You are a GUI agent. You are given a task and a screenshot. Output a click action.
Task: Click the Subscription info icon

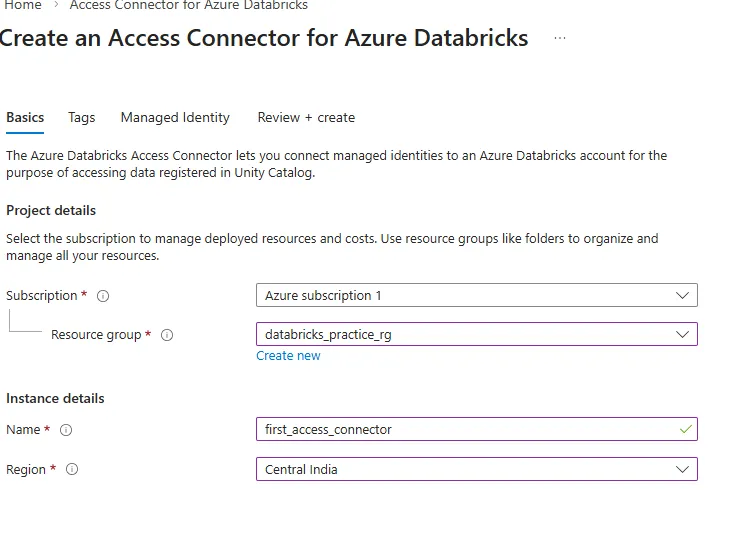tap(103, 296)
